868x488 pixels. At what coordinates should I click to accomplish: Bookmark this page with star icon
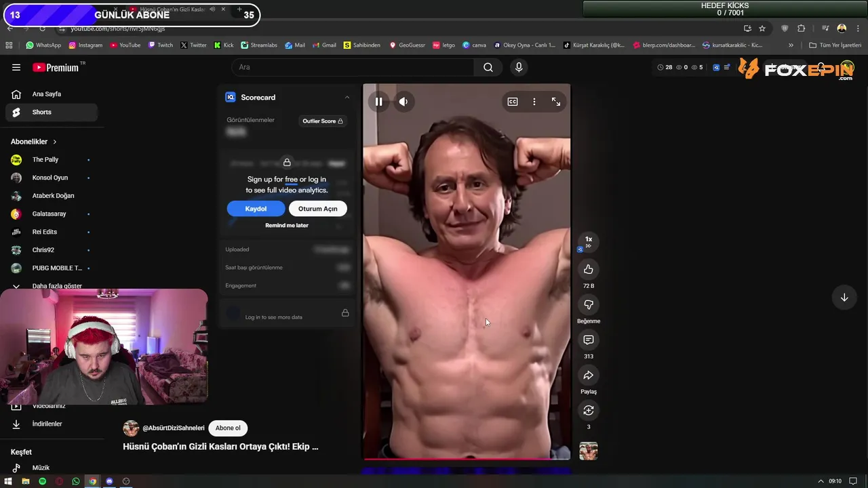(762, 28)
